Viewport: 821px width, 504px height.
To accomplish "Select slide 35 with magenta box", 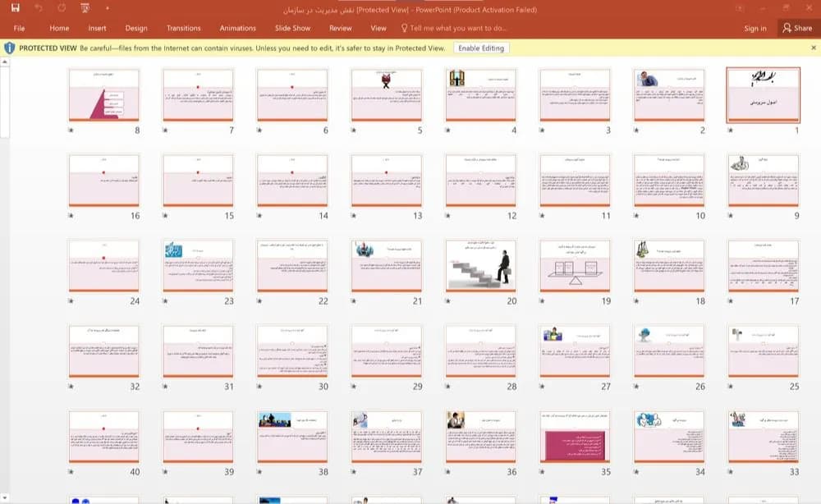I will (x=575, y=437).
